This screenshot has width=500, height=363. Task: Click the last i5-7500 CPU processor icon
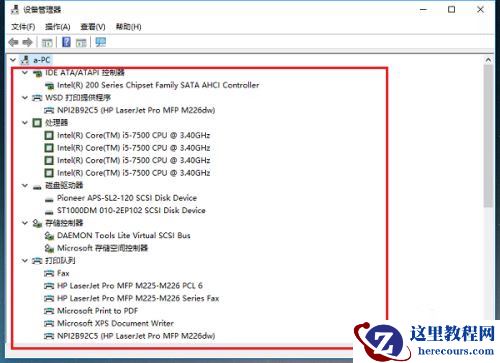[x=49, y=173]
